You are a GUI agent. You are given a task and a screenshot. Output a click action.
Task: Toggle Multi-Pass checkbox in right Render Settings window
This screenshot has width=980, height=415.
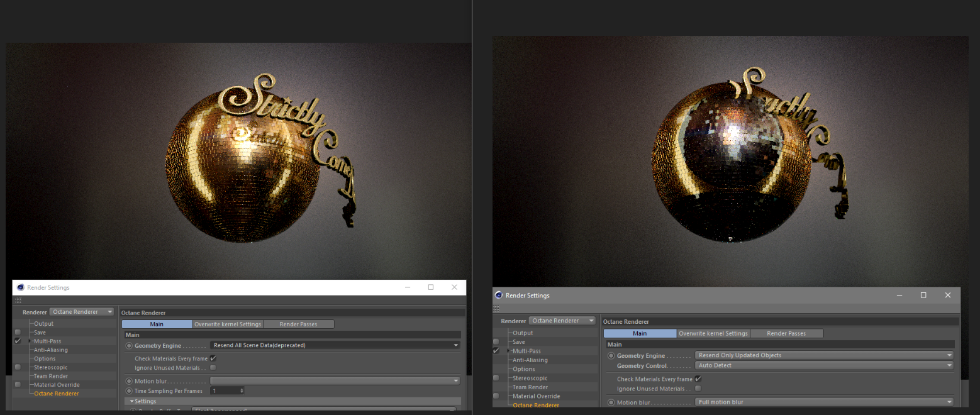(496, 351)
